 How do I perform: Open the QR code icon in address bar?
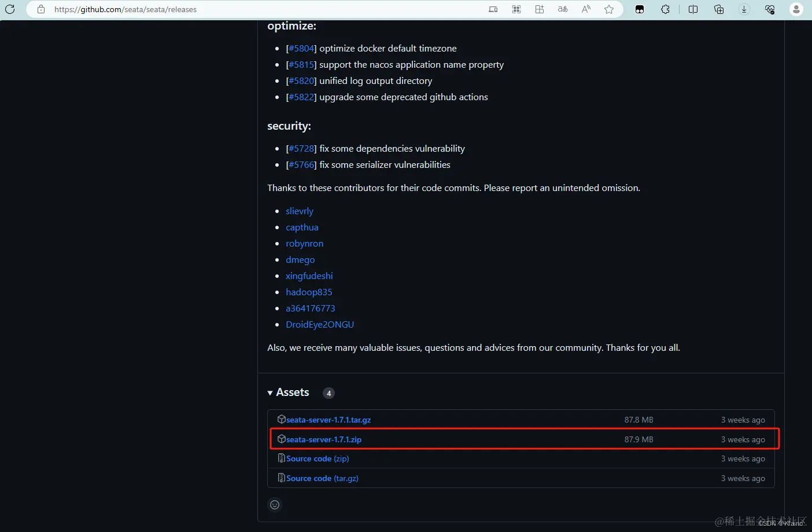pyautogui.click(x=516, y=9)
